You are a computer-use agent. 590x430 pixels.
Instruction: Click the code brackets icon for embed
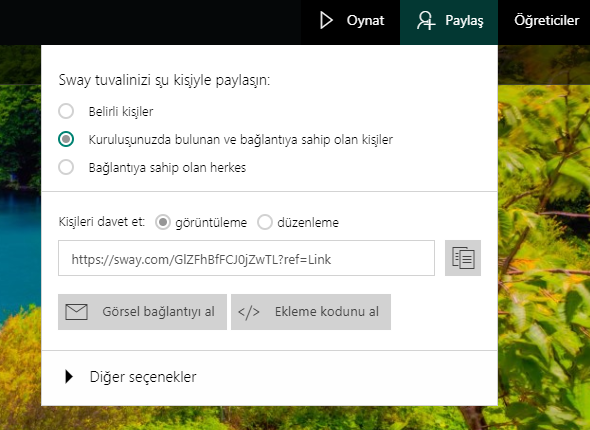[x=249, y=312]
